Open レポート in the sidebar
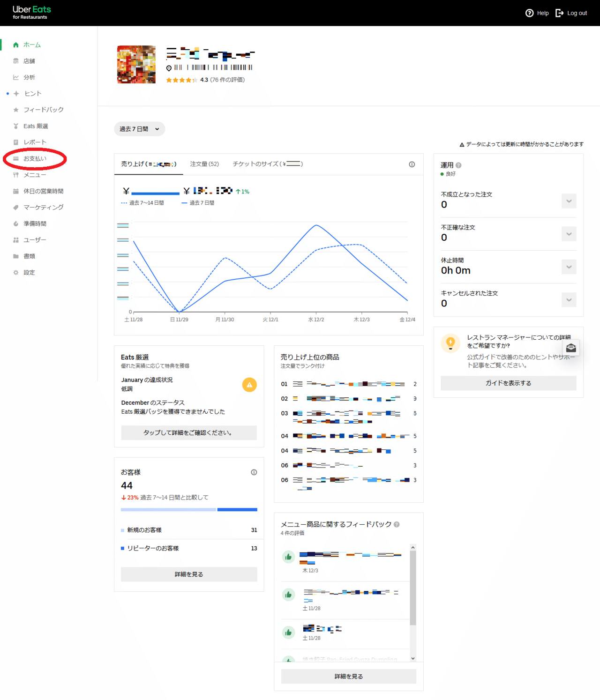Screen dimensions: 600x700 click(x=35, y=142)
